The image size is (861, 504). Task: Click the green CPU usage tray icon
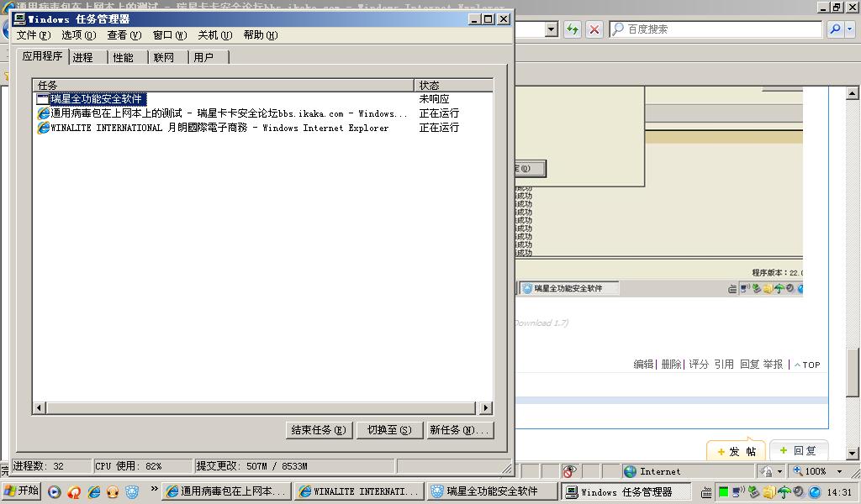[x=723, y=492]
